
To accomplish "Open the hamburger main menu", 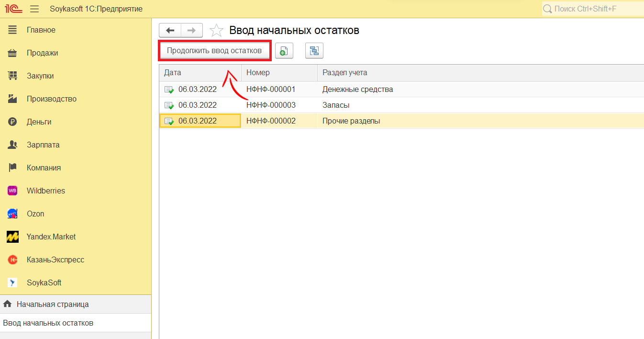I will coord(34,9).
